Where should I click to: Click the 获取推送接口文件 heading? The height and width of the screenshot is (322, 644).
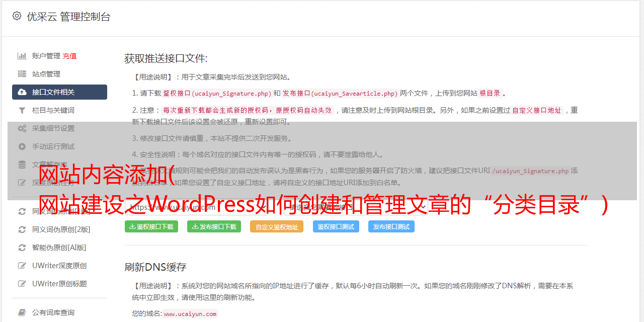click(166, 58)
